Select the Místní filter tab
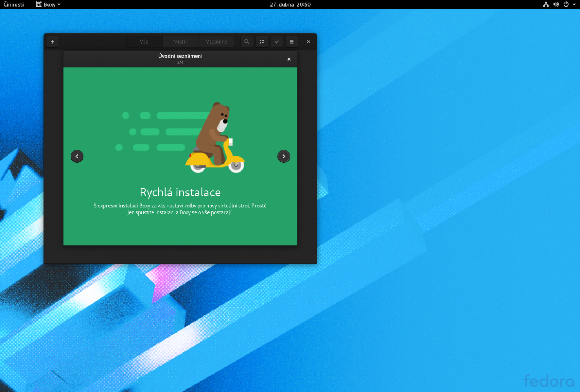Screen dimensions: 580x392 click(x=180, y=41)
